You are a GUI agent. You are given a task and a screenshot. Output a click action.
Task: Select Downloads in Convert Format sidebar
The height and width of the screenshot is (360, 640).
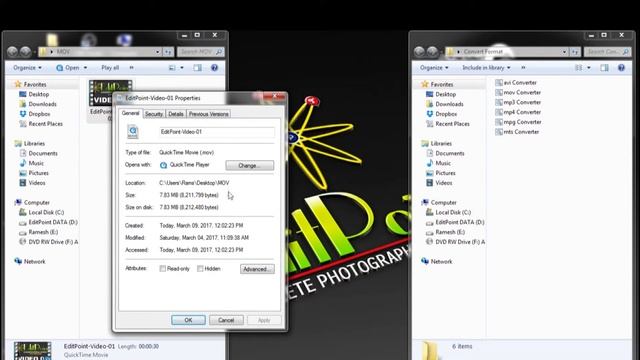pyautogui.click(x=445, y=104)
